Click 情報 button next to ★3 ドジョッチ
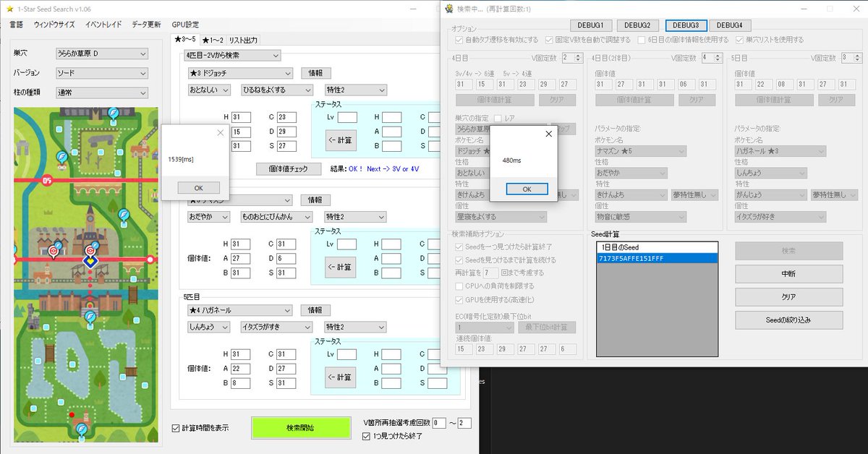The width and height of the screenshot is (868, 454). (x=316, y=73)
